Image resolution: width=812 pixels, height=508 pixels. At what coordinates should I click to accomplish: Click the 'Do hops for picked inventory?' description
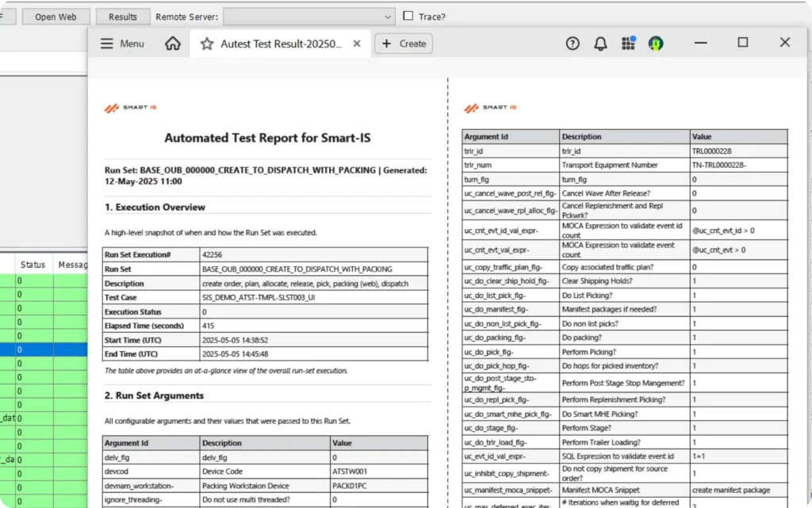pyautogui.click(x=610, y=365)
